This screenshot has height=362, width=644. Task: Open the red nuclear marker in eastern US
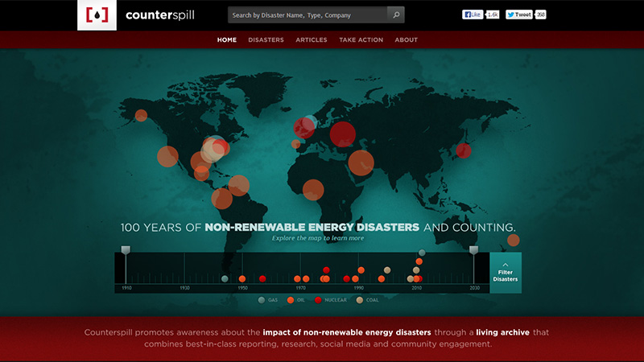[220, 146]
